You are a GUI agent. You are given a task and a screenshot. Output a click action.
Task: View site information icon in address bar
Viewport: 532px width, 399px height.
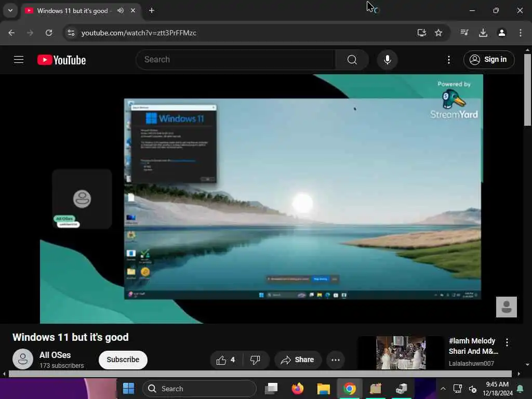coord(71,33)
